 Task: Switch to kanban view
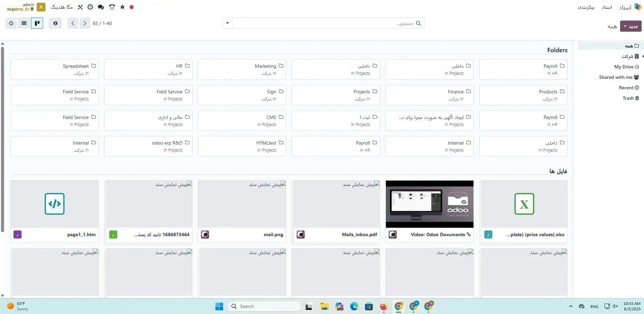37,23
